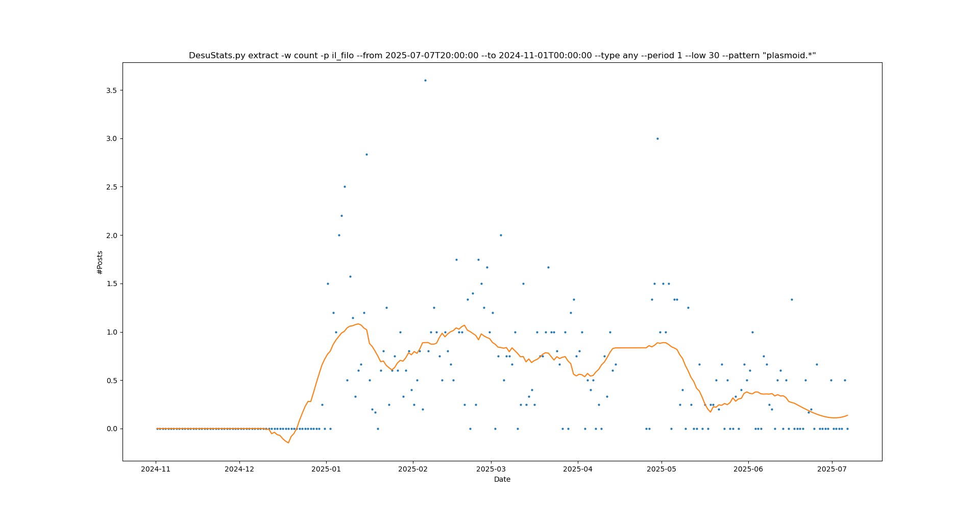Viewport: 980px width, 518px height.
Task: Click x-axis tick label 2025-03
Action: click(x=491, y=469)
